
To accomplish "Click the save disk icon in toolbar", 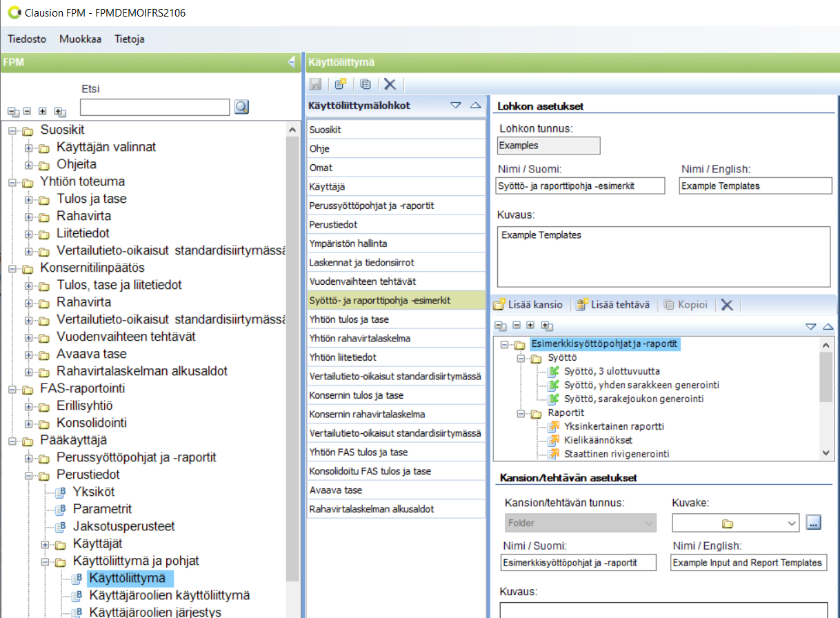I will (x=316, y=84).
